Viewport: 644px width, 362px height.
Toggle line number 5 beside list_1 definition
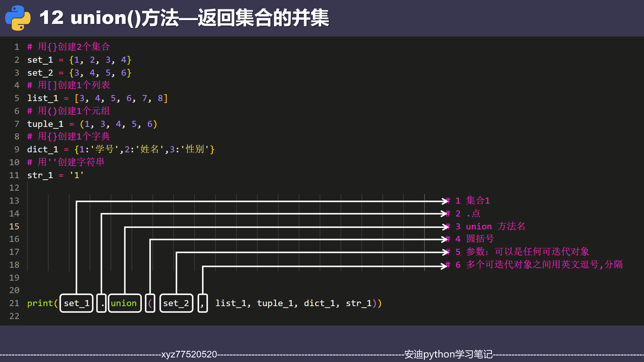click(17, 98)
